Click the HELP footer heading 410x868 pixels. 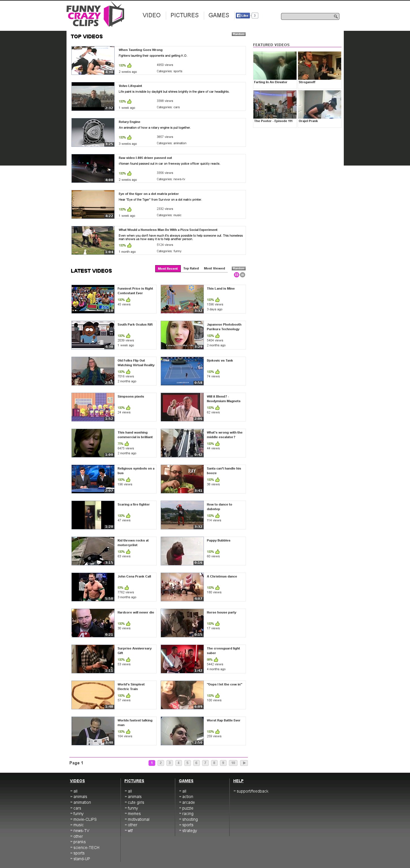pyautogui.click(x=238, y=781)
